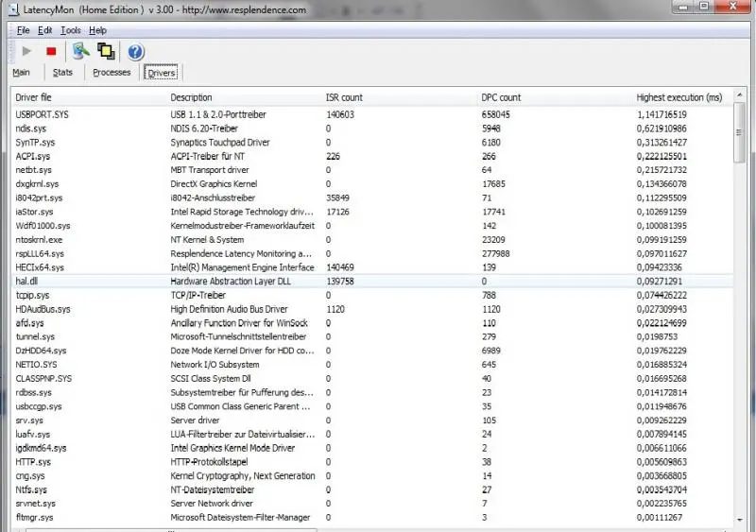Sort by the ISR count column header
The image size is (756, 532).
(x=344, y=97)
